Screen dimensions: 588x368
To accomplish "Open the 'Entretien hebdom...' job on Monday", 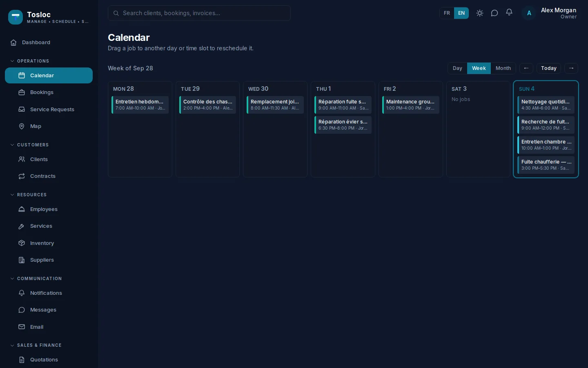I will [140, 105].
